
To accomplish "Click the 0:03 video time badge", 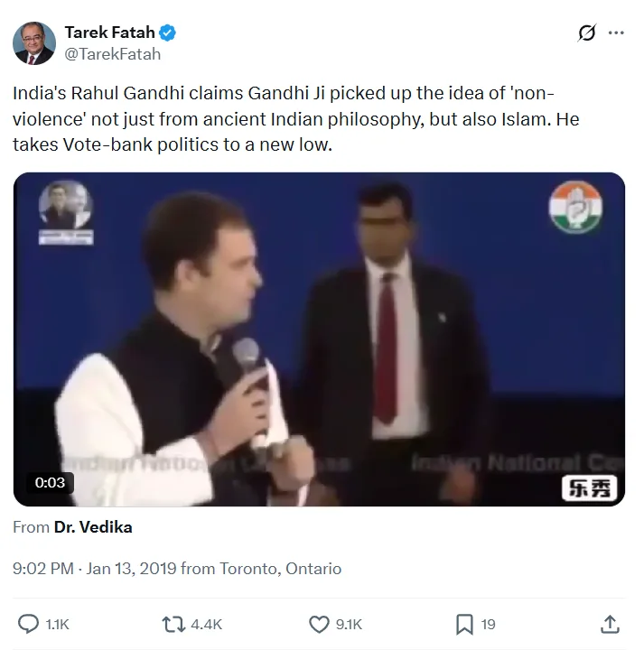I will pos(51,482).
